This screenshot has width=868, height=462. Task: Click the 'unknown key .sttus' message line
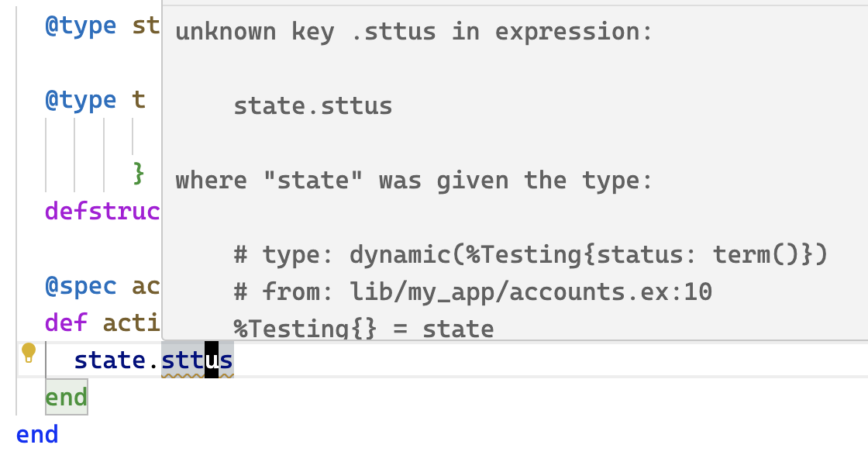tap(414, 32)
